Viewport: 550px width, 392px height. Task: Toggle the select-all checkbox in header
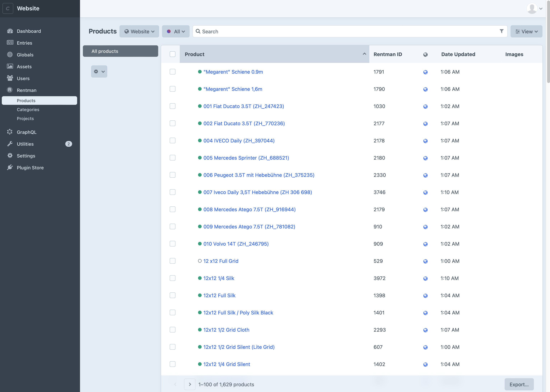pyautogui.click(x=173, y=54)
